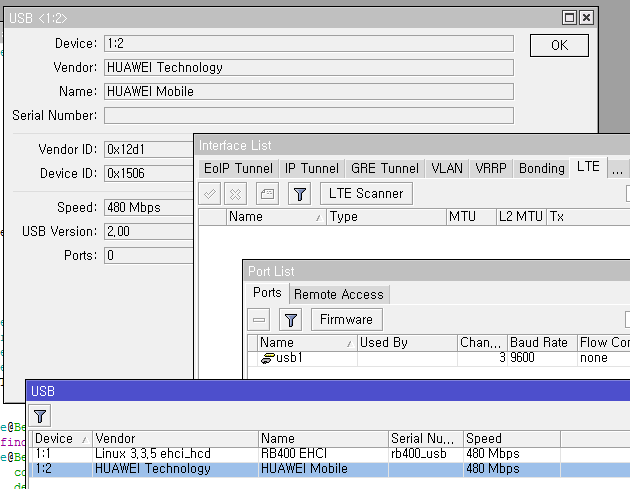Click filter icon in USB window toolbar
The image size is (630, 489).
pyautogui.click(x=40, y=416)
